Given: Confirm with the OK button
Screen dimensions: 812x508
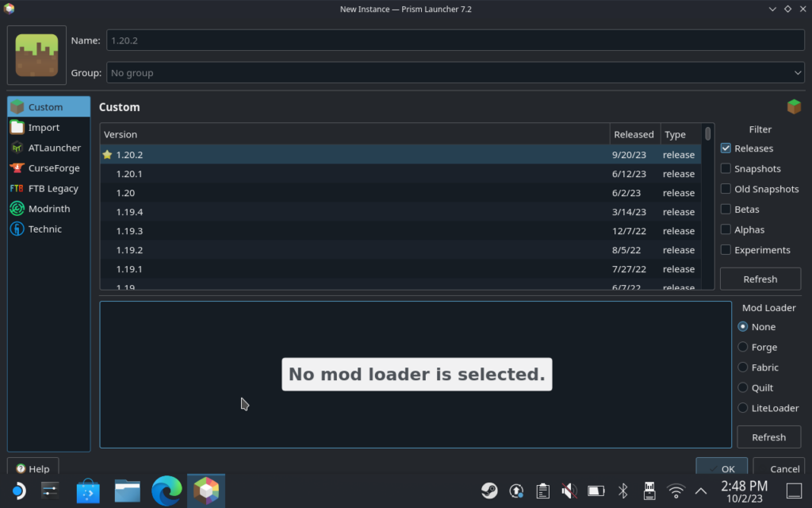Looking at the screenshot, I should click(x=722, y=468).
